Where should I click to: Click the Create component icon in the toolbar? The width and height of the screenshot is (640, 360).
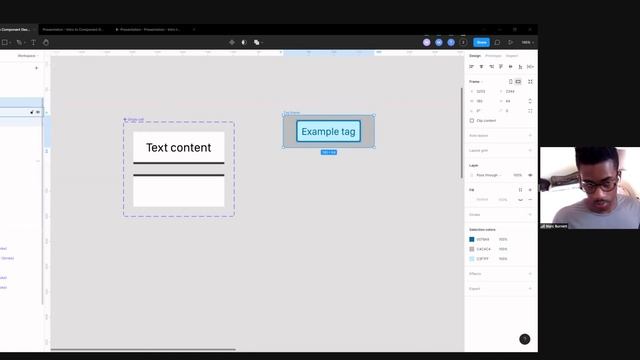coord(232,42)
